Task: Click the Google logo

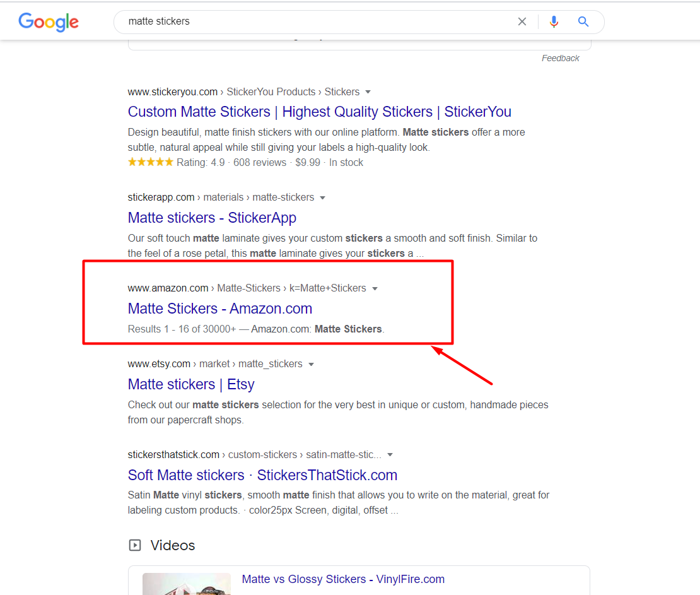Action: (x=48, y=22)
